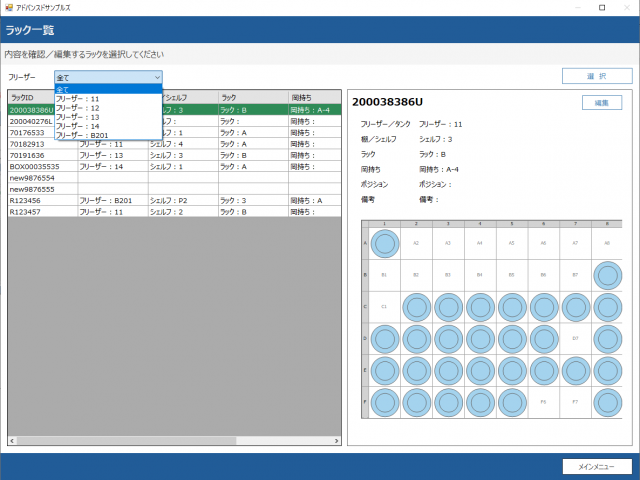The height and width of the screenshot is (480, 640).
Task: Pick the 全て option in the dropdown list
Action: pos(63,89)
